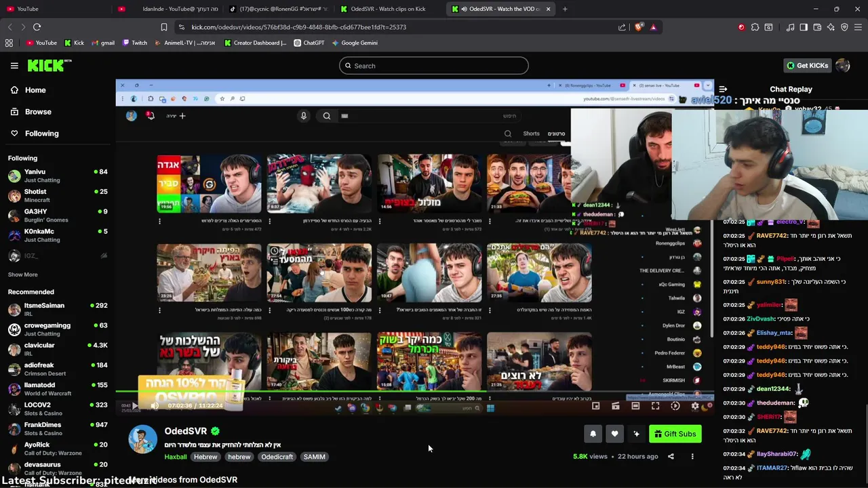The width and height of the screenshot is (868, 488).
Task: Click the red recording extension icon
Action: (x=741, y=27)
